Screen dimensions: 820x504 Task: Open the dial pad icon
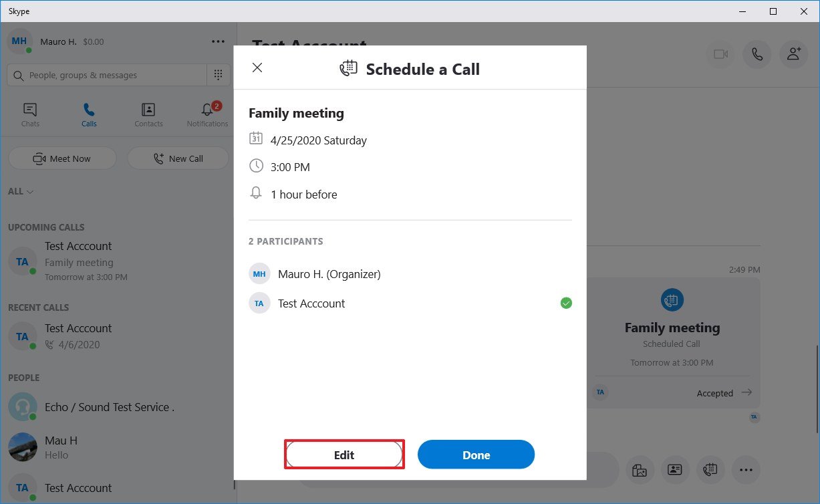219,75
